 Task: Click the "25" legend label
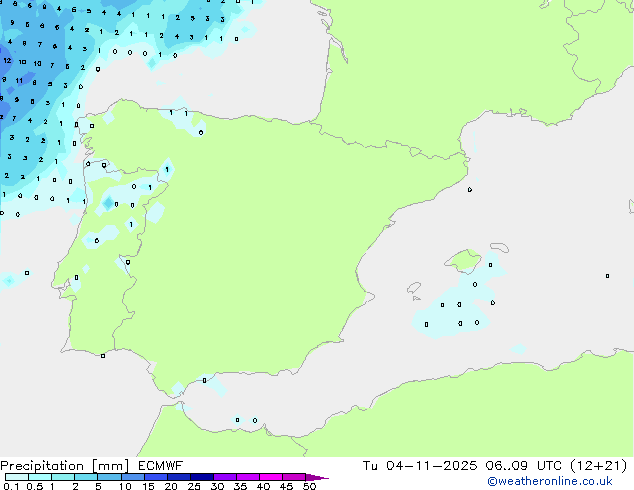[x=194, y=486]
